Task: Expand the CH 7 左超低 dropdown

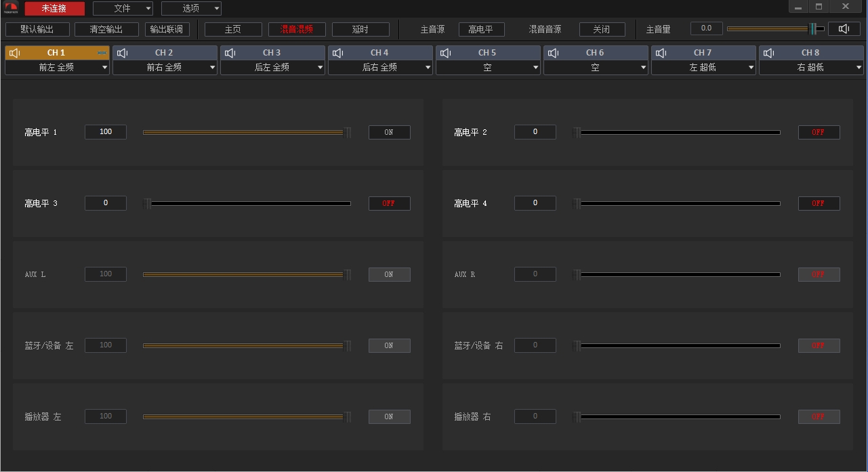Action: 703,68
